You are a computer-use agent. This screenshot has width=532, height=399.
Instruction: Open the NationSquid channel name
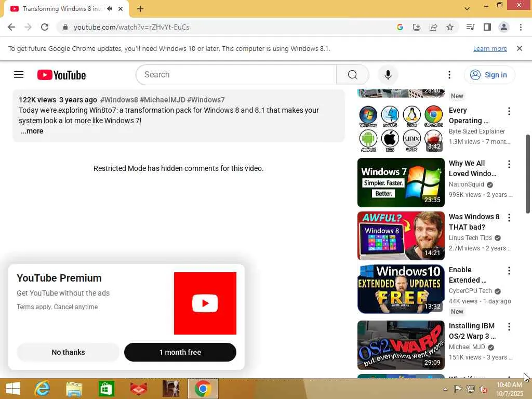[x=466, y=184]
